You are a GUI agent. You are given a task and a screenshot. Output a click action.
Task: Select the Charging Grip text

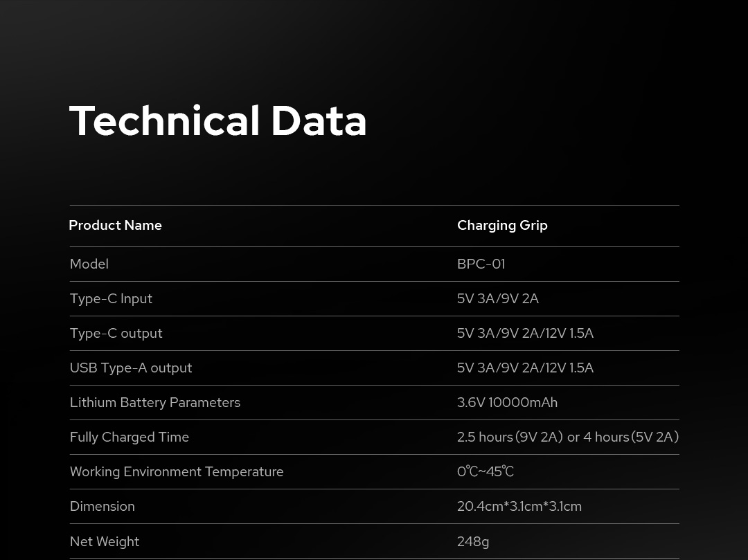(x=502, y=226)
